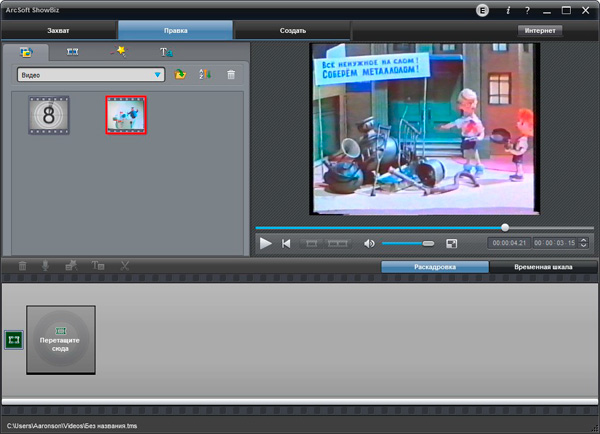Click the A-Z sort icon
600x434 pixels.
pyautogui.click(x=205, y=75)
